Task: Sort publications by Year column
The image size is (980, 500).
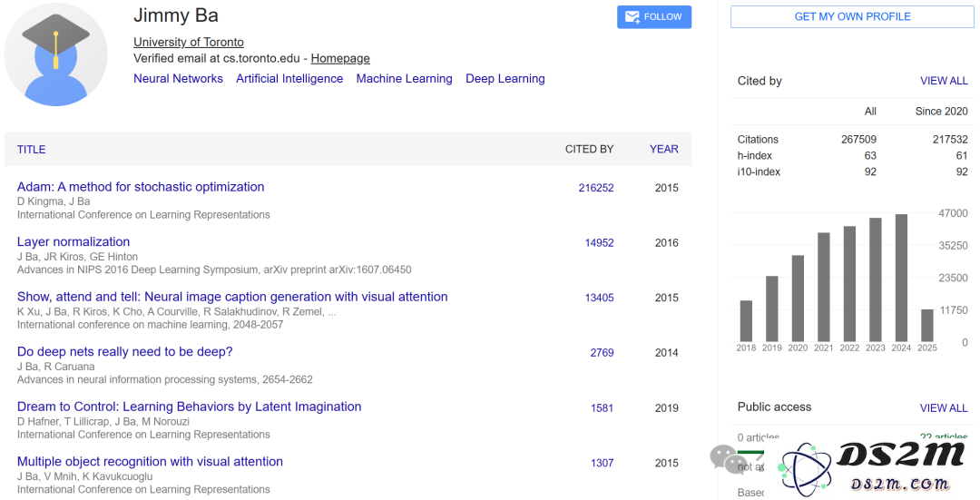Action: [x=663, y=149]
